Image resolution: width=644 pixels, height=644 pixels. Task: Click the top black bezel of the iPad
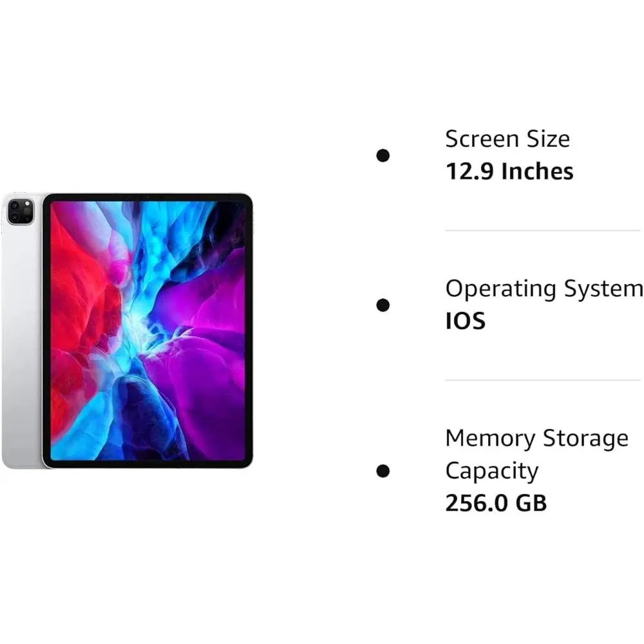[147, 197]
